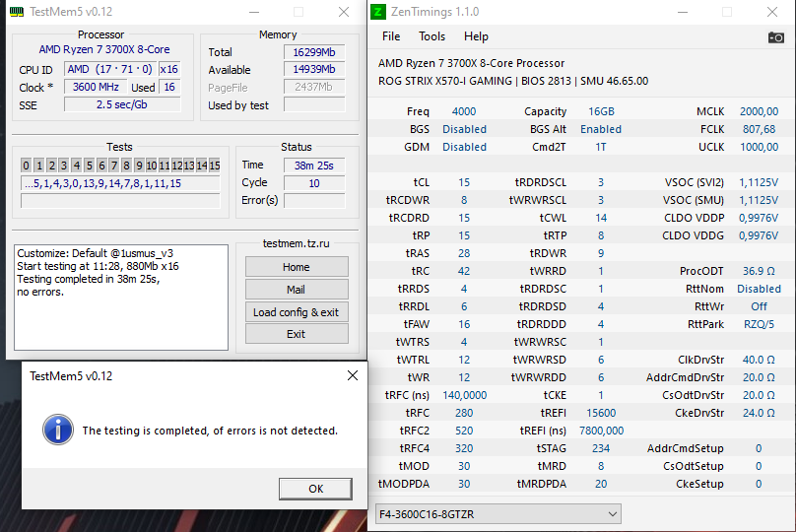Screen dimensions: 796x532
Task: Click the TestMem5 title bar memory chip icon
Action: point(17,12)
